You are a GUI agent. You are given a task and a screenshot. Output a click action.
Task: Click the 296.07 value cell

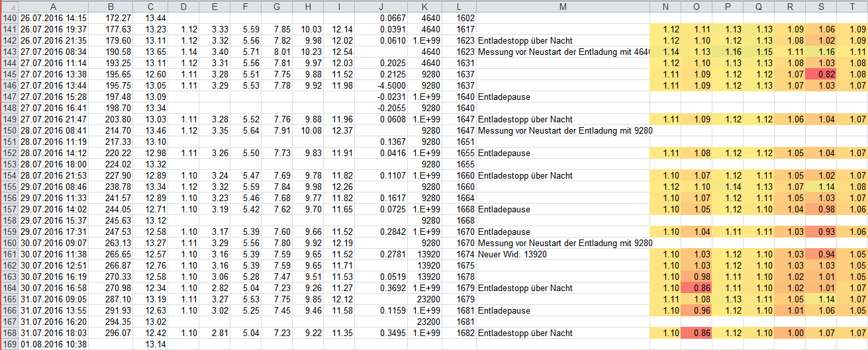[110, 333]
